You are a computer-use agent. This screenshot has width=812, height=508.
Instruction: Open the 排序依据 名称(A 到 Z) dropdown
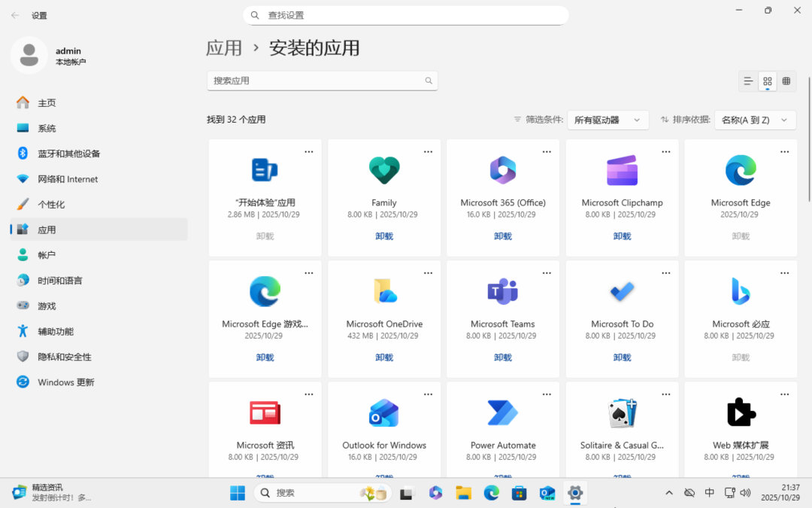click(755, 120)
